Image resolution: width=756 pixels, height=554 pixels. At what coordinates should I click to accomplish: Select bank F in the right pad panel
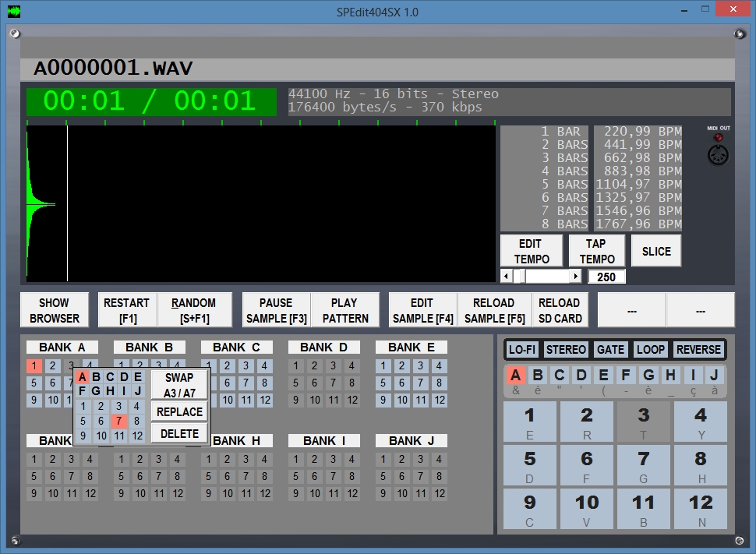(625, 375)
